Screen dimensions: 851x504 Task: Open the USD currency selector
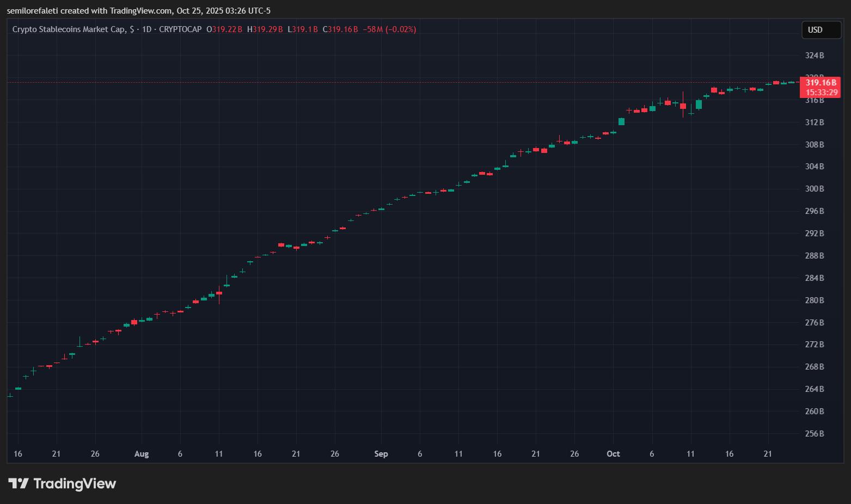tap(821, 30)
